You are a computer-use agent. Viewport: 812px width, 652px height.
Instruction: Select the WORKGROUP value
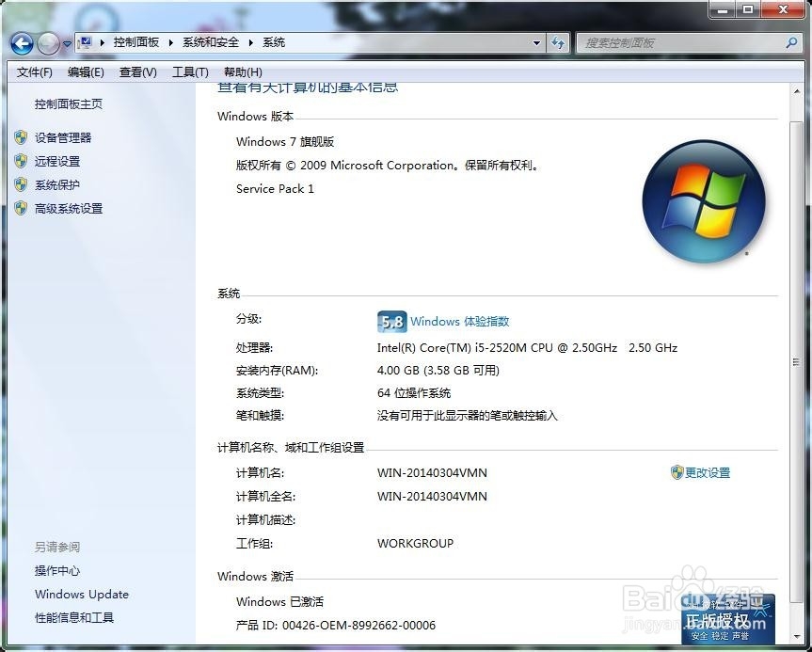(x=415, y=543)
